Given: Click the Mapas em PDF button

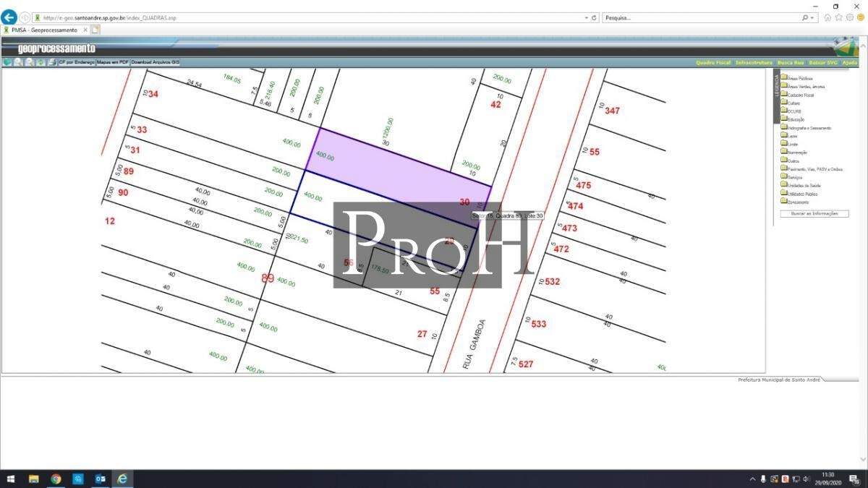Looking at the screenshot, I should coord(113,62).
